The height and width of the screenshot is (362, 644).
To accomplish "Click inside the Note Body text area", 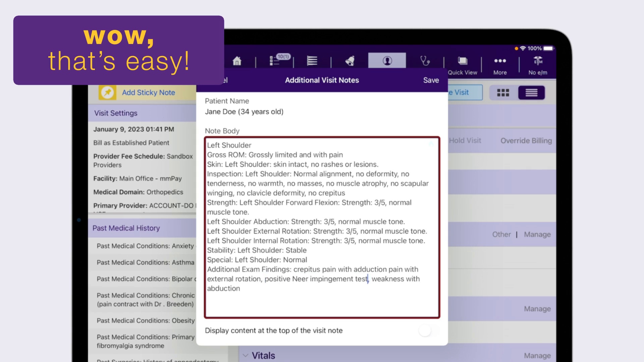I will click(322, 227).
